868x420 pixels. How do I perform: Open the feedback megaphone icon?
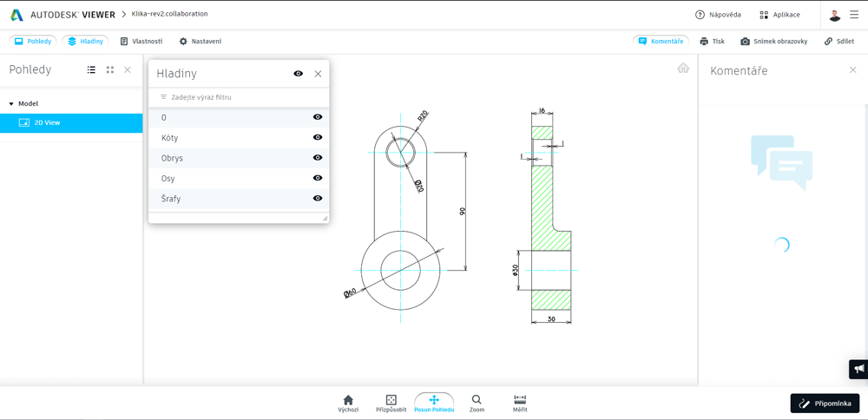coord(858,369)
